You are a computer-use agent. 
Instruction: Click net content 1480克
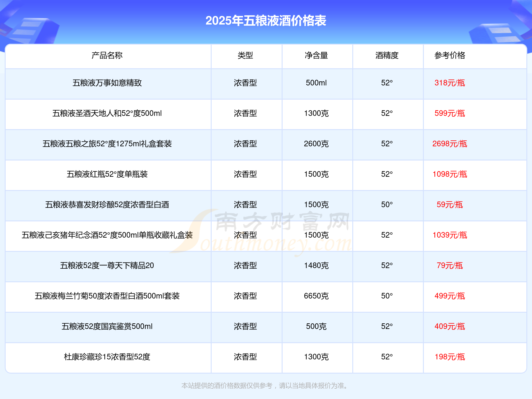[316, 265]
